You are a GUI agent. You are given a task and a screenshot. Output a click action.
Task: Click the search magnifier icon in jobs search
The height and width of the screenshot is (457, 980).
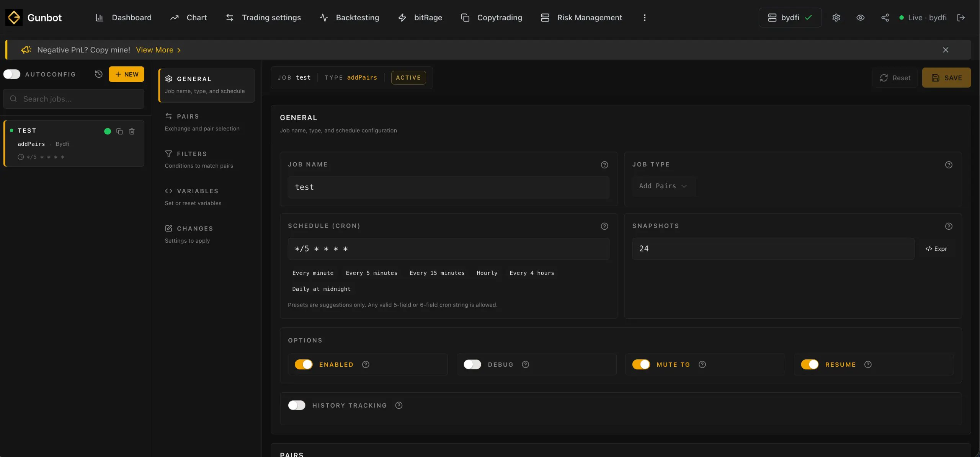tap(13, 99)
